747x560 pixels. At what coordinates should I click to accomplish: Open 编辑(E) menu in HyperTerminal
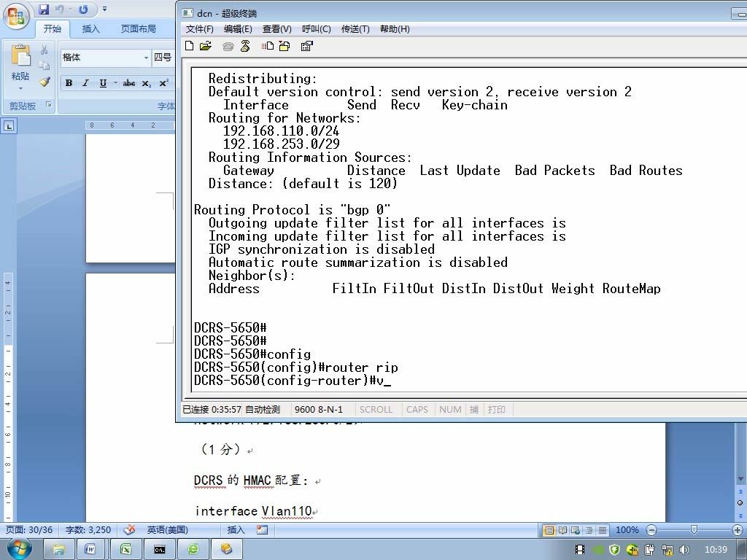(x=238, y=29)
